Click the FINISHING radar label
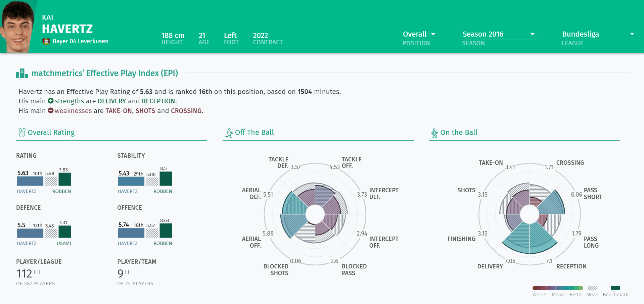The height and width of the screenshot is (304, 644). pyautogui.click(x=462, y=239)
